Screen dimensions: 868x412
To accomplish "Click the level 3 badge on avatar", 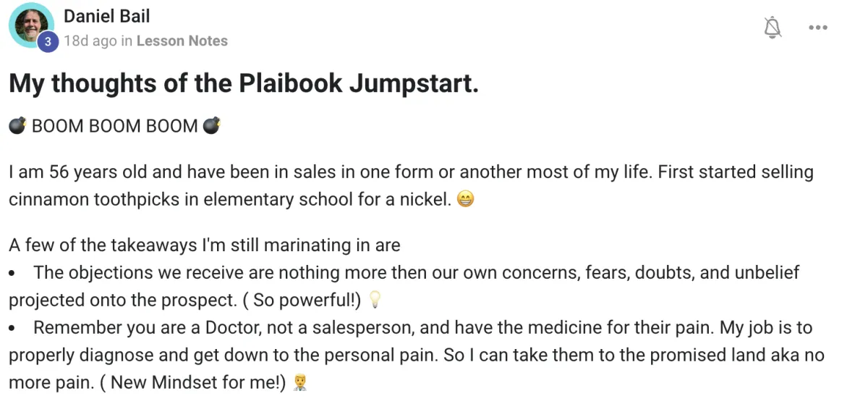I will [48, 42].
